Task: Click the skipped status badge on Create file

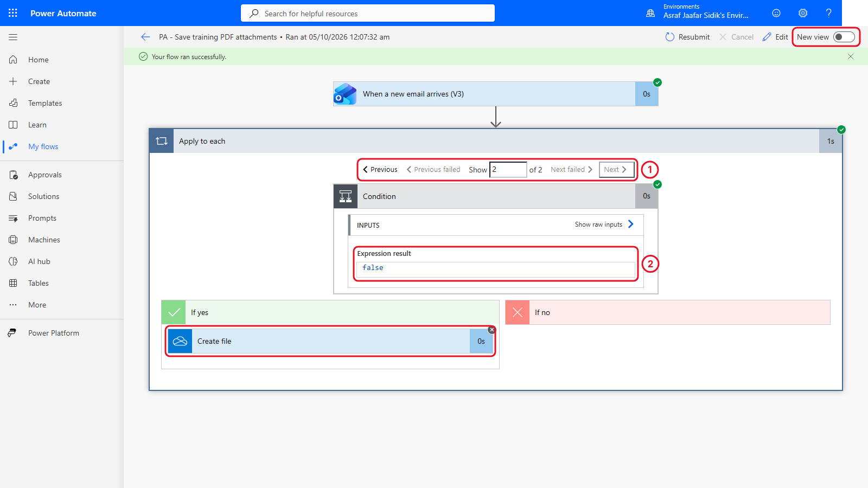Action: click(492, 330)
